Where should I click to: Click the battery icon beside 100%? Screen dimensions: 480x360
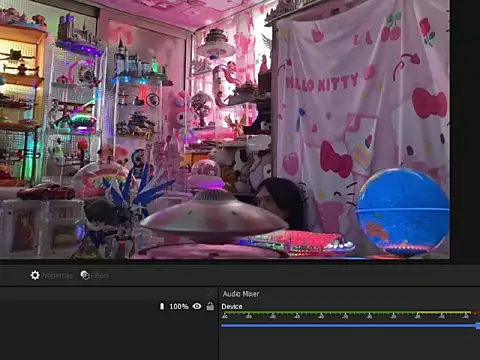click(162, 306)
